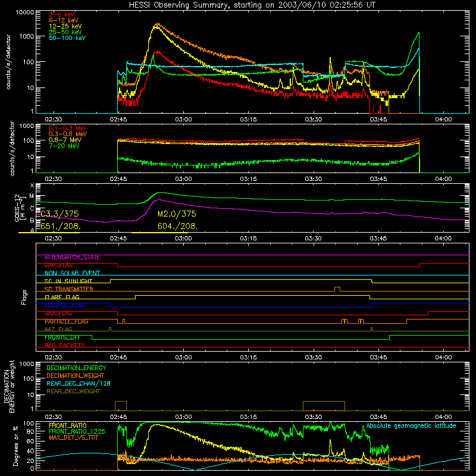The image size is (476, 476).
Task: Click the X class tick on GOES axis
Action: pyautogui.click(x=32, y=185)
